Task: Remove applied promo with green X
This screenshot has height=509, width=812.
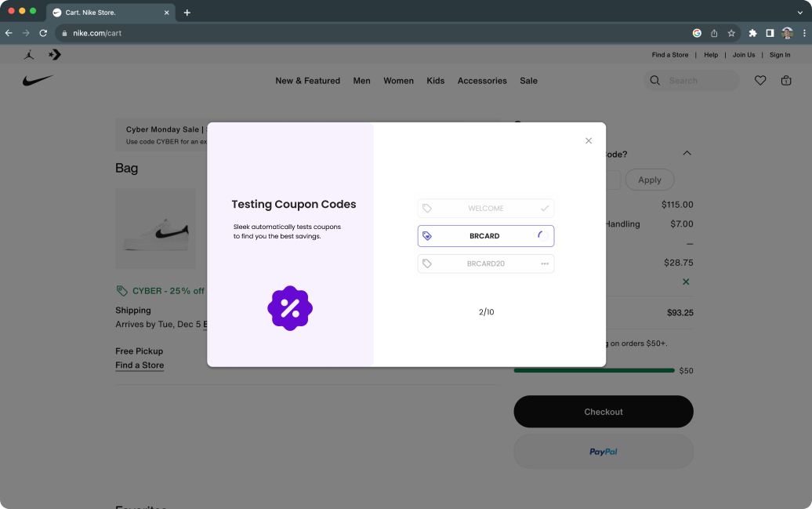Action: 686,282
